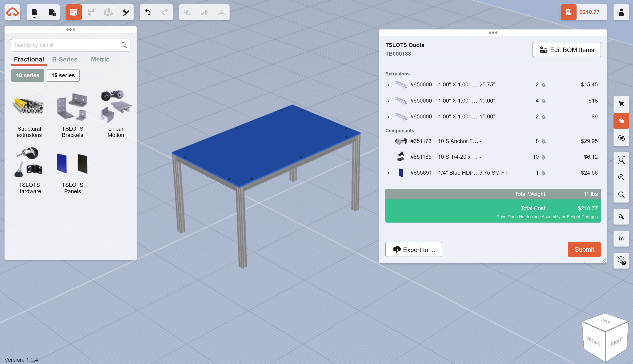Select the pan hand tool

[621, 121]
